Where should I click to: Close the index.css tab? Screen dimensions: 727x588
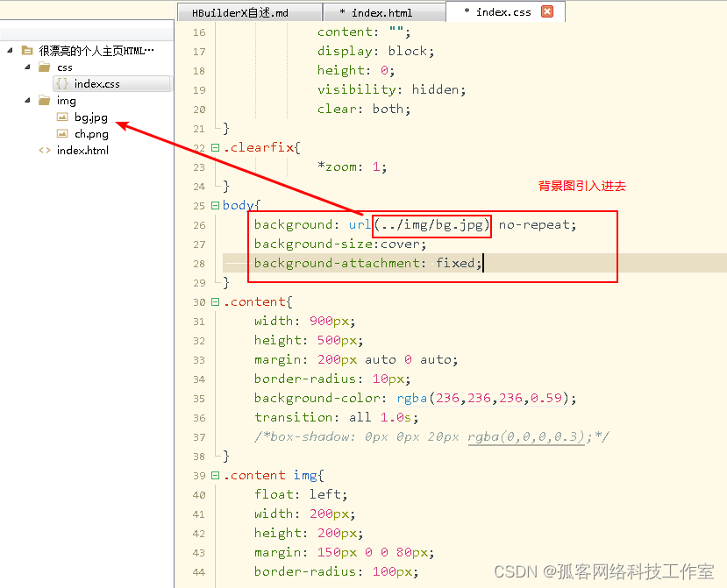pos(547,11)
